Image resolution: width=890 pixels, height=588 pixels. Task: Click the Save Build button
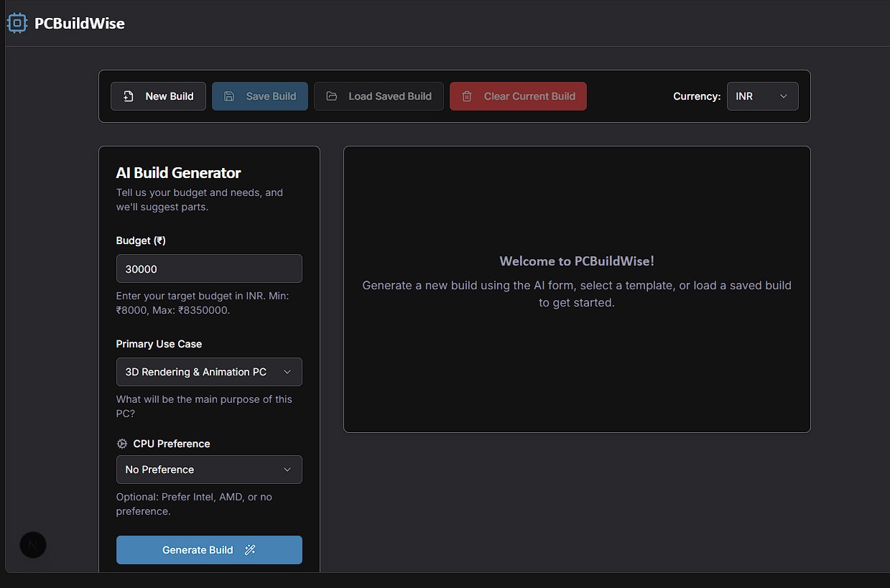click(260, 96)
